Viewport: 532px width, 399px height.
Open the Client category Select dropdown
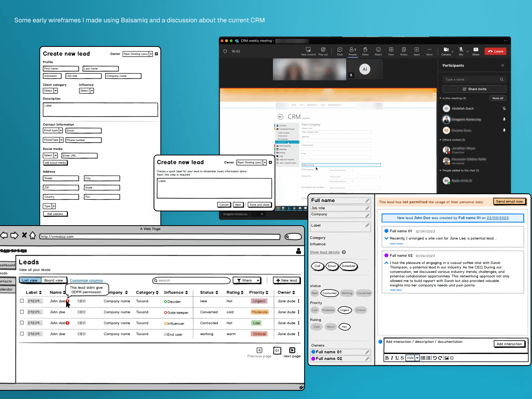50,91
